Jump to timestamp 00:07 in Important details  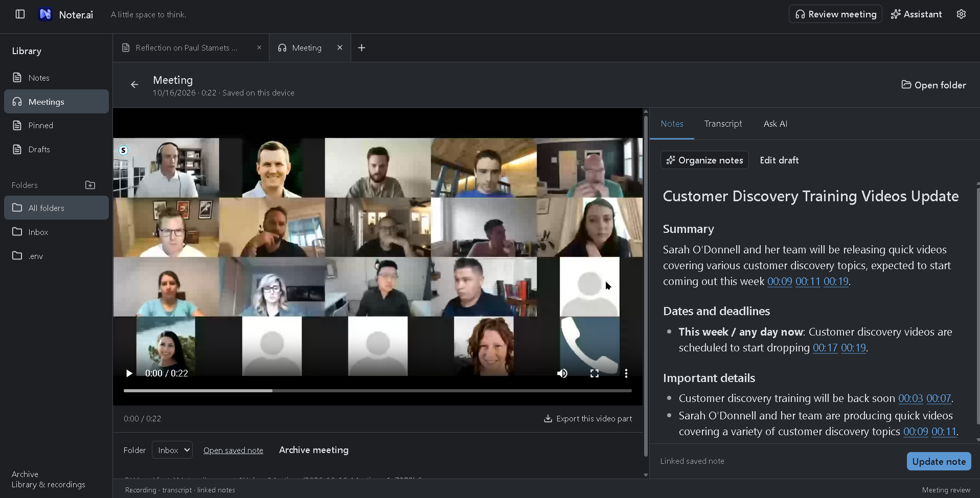pyautogui.click(x=939, y=398)
